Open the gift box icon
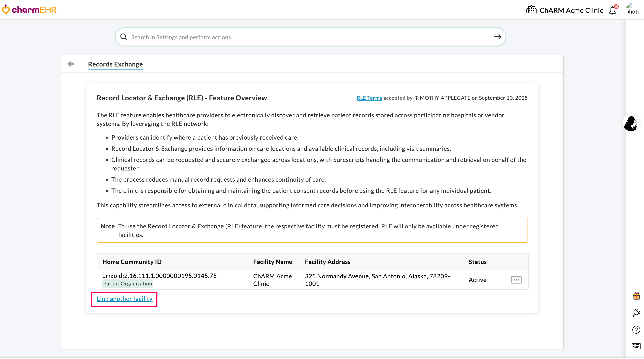The width and height of the screenshot is (644, 359). (636, 296)
